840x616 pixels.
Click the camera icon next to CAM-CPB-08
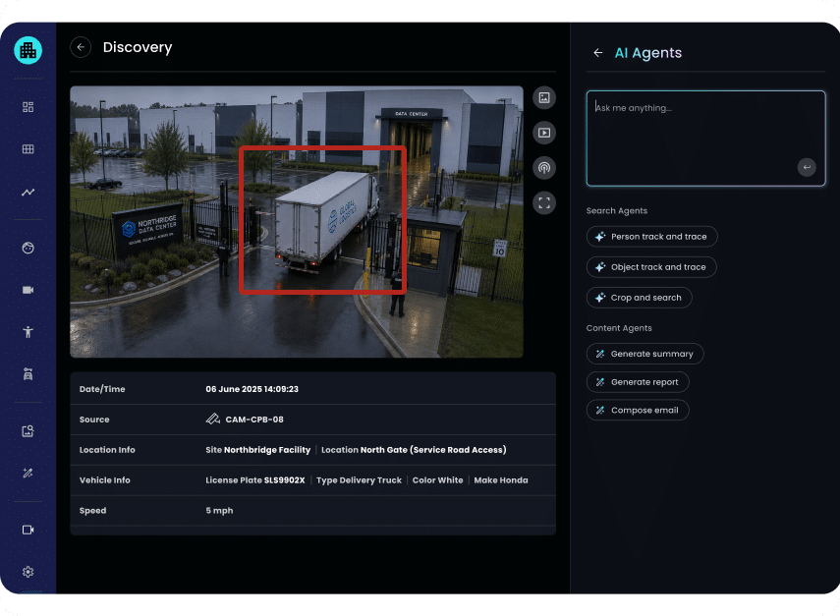pyautogui.click(x=212, y=419)
